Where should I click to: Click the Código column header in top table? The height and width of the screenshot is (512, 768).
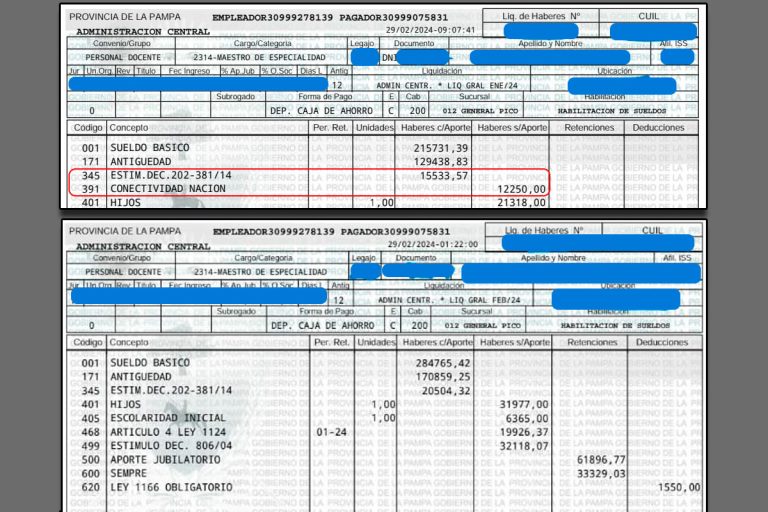[88, 128]
